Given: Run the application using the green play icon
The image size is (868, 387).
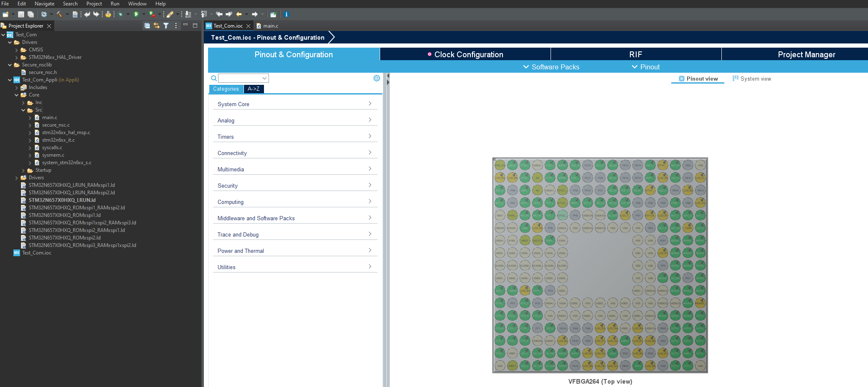Looking at the screenshot, I should coord(136,14).
